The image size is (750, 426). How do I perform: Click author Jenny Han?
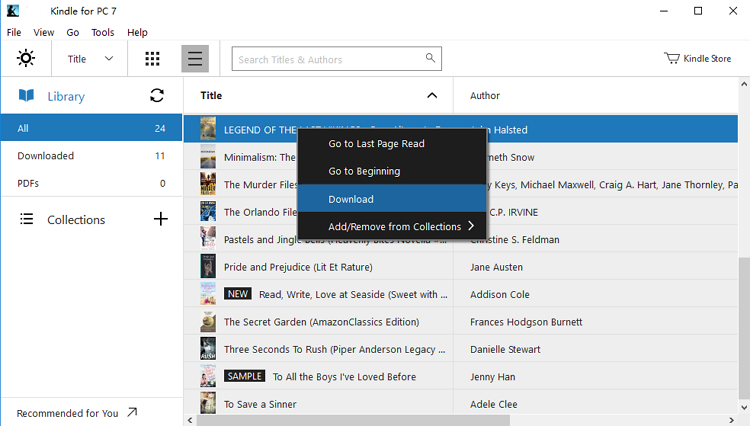492,377
